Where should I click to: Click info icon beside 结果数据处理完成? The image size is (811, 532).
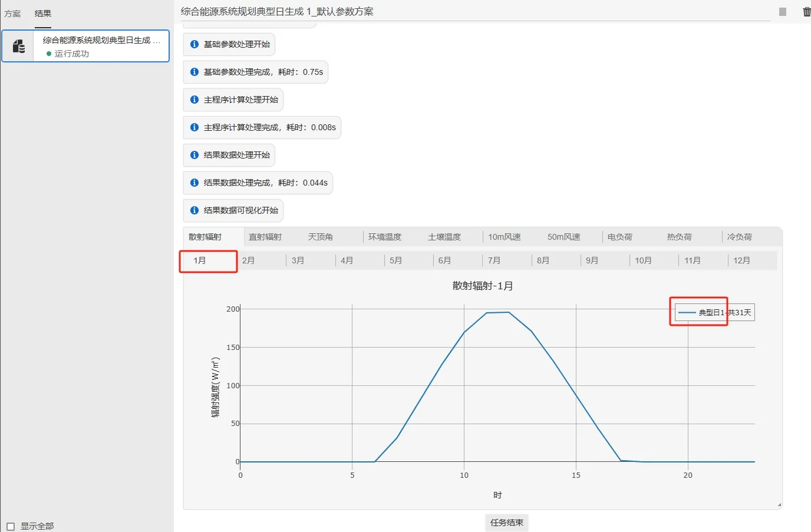(194, 183)
